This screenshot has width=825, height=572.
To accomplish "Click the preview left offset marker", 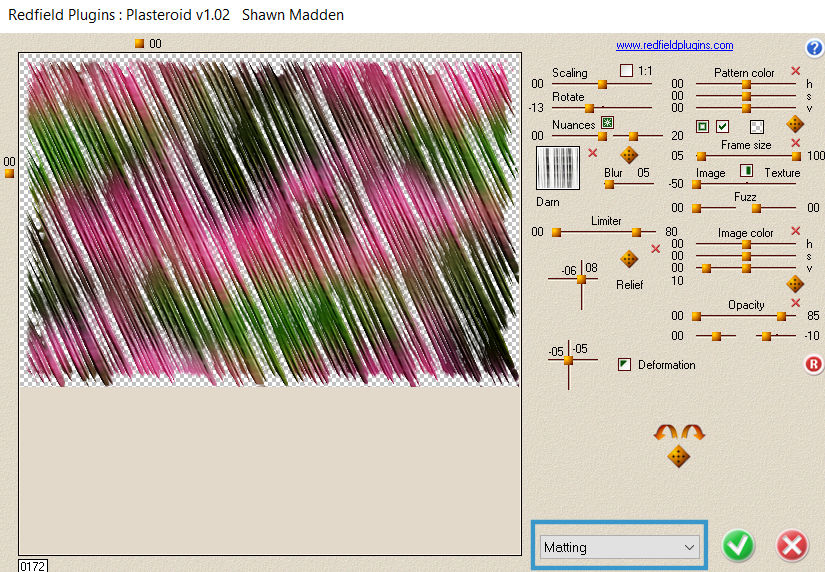I will [9, 173].
